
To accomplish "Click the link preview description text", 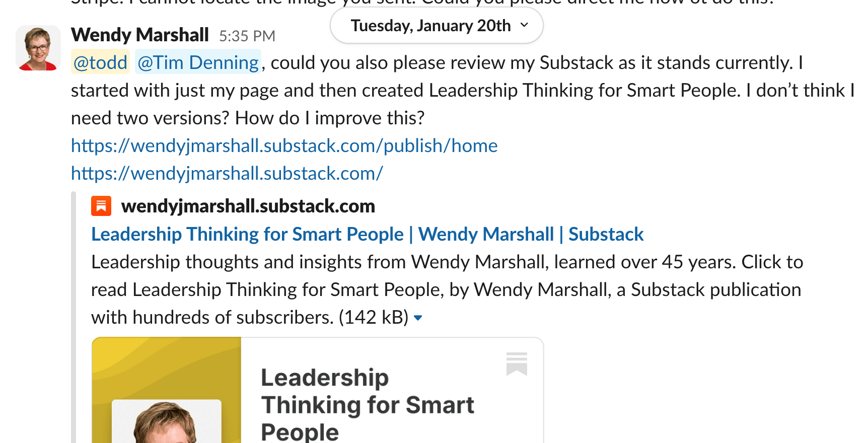I will (x=446, y=289).
